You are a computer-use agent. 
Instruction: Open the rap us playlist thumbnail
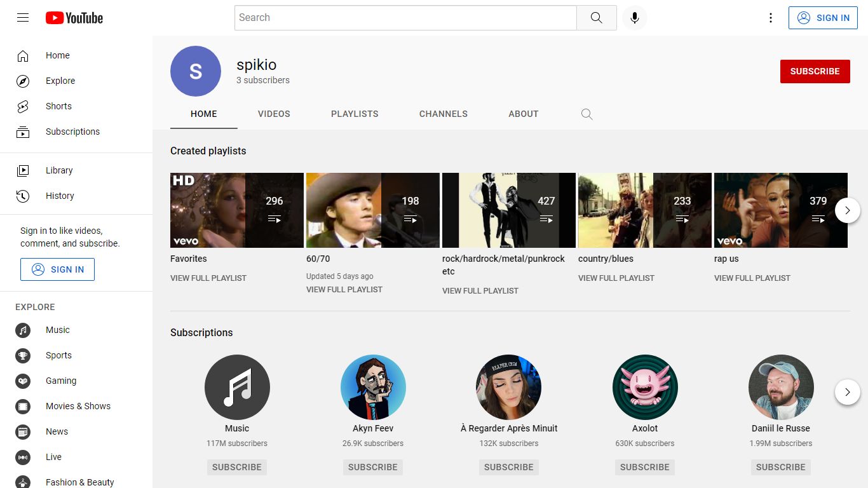[781, 210]
